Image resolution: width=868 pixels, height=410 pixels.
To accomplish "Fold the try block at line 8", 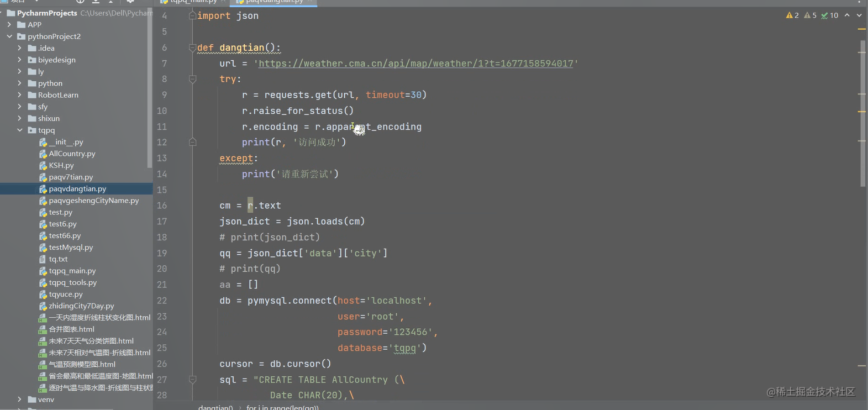I will tap(192, 79).
